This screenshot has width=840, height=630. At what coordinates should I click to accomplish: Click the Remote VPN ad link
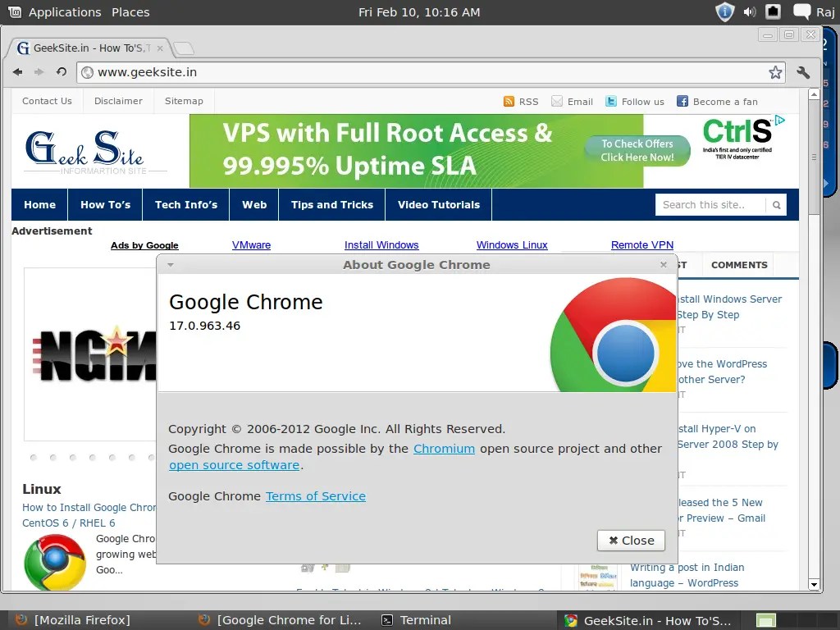click(642, 244)
